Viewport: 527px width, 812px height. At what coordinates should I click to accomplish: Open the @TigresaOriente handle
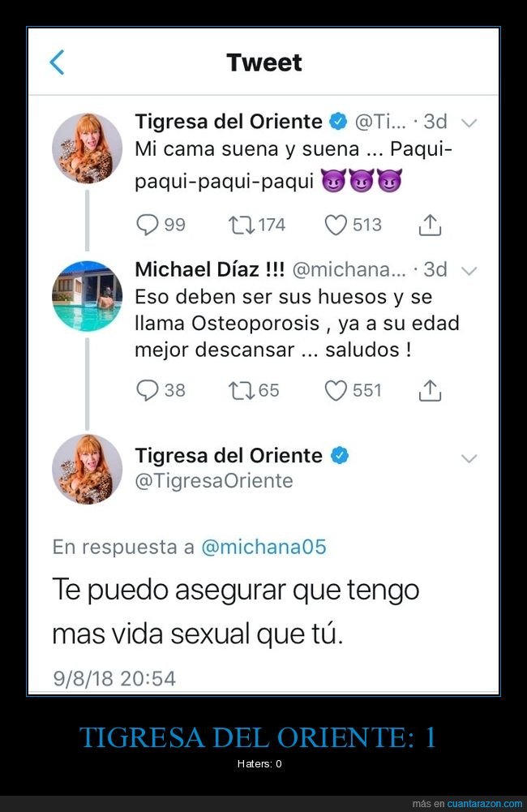point(213,481)
